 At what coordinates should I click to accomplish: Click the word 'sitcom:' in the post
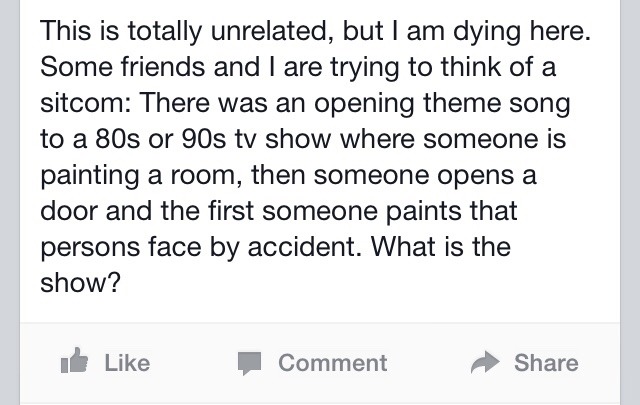[86, 102]
